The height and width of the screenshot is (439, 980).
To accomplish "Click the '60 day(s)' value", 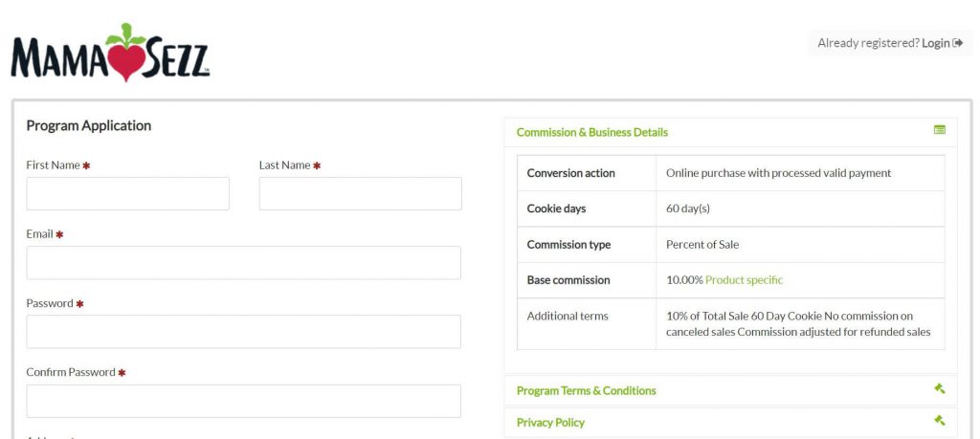I will tap(687, 209).
